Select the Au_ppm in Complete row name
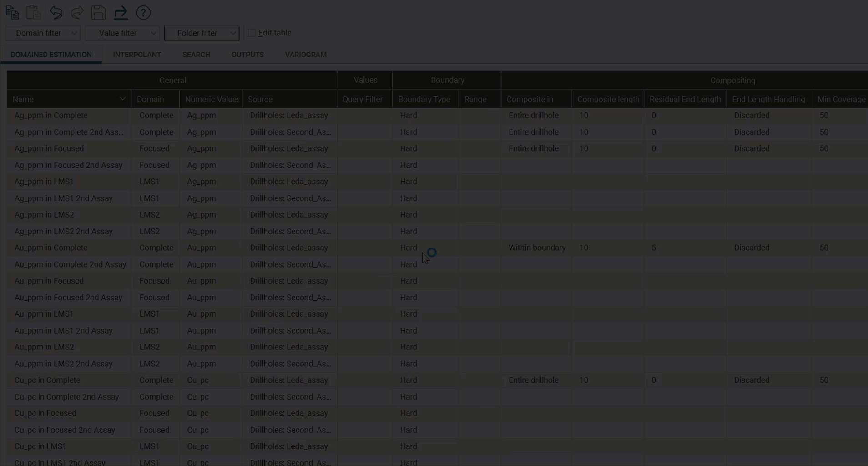 pos(51,248)
